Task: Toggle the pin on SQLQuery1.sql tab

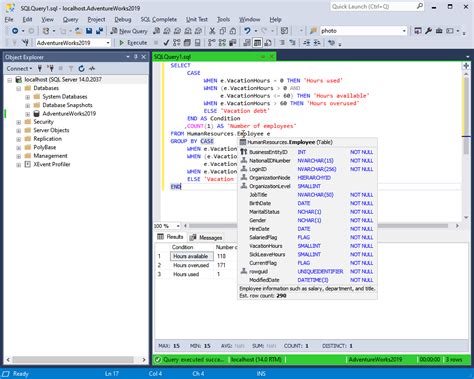Action: click(x=263, y=57)
